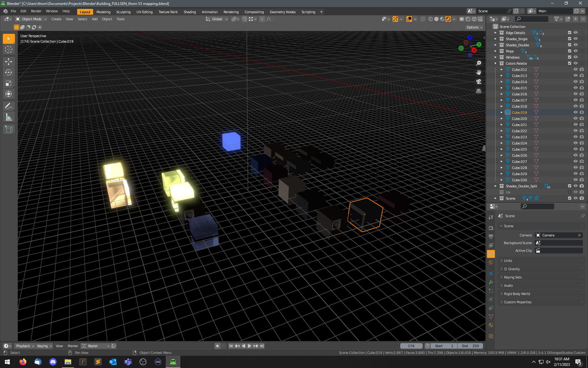Uncheck the Edge Details collection checkbox

click(570, 33)
